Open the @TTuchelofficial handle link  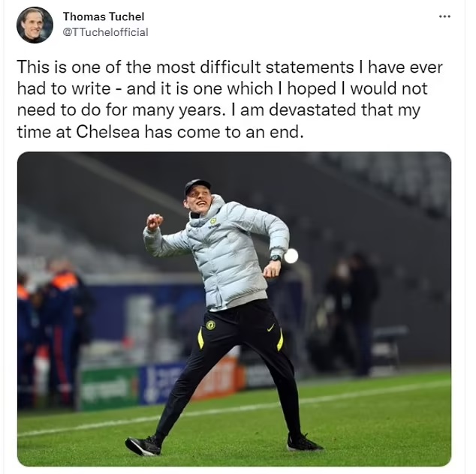pos(105,32)
